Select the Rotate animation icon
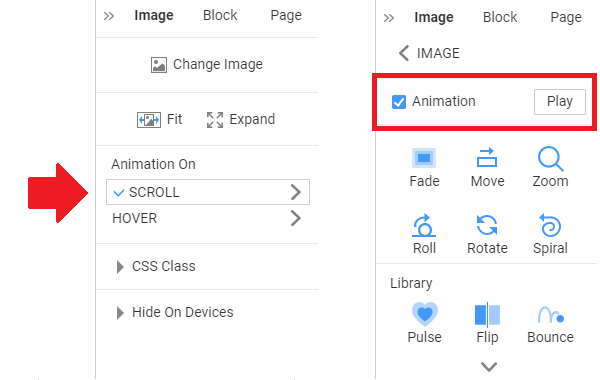Screen dimensions: 600x380 point(487,225)
